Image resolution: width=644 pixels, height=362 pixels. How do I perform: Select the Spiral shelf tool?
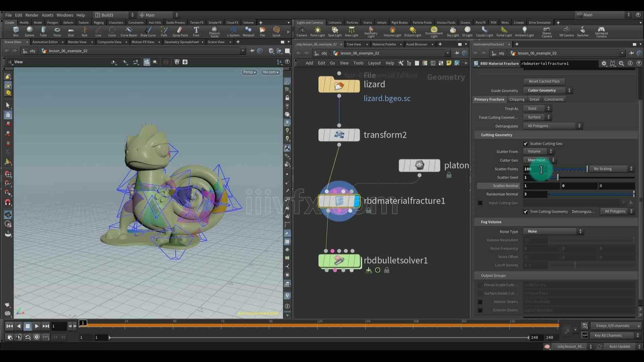pos(276,32)
